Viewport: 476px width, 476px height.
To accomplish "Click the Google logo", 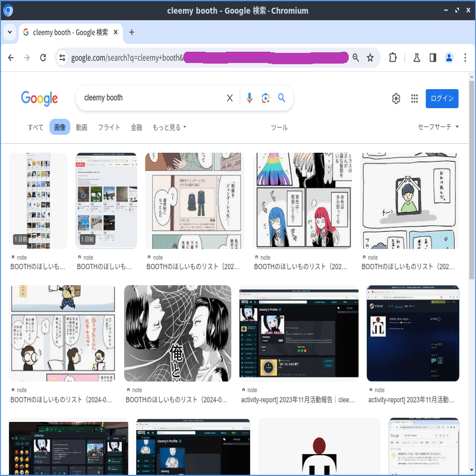I will tap(39, 99).
